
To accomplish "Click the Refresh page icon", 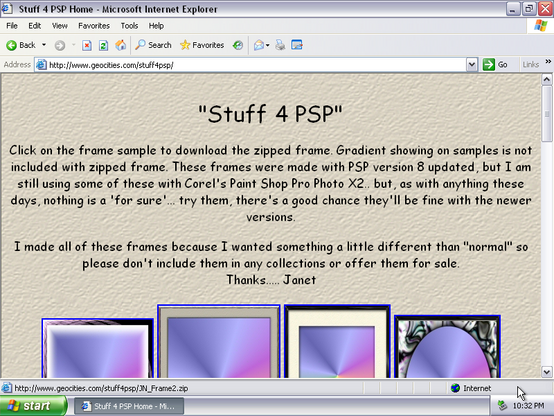I will [x=104, y=45].
